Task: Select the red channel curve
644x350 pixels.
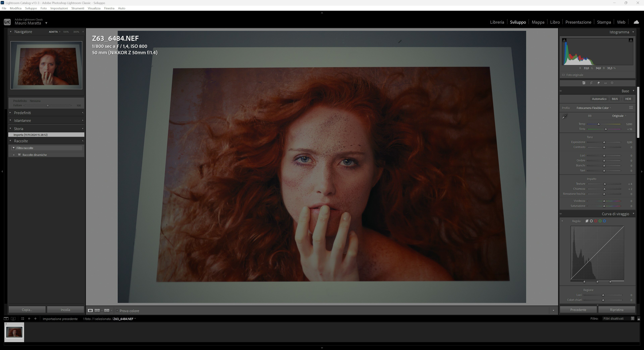Action: coord(596,221)
